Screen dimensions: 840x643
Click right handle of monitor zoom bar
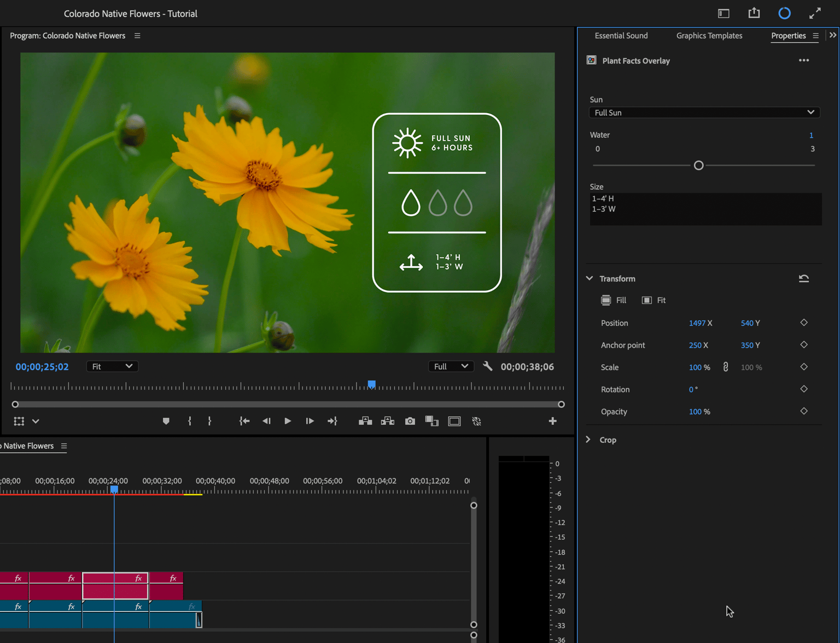coord(561,405)
